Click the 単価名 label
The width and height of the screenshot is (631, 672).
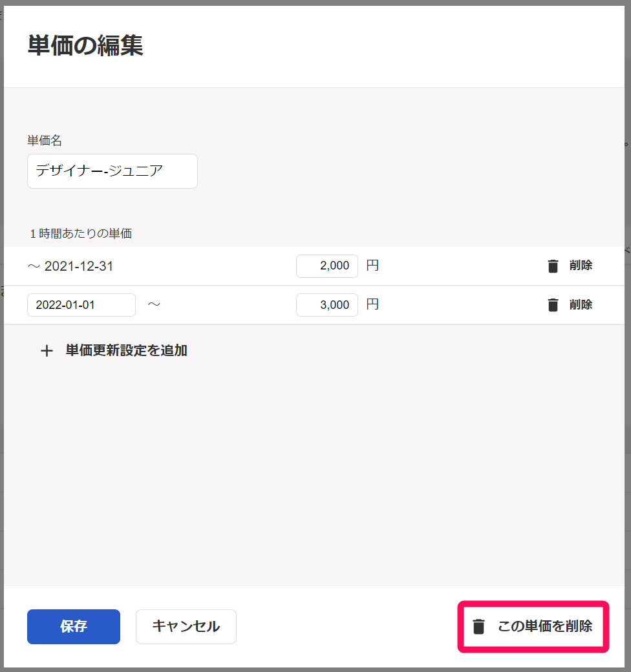click(x=45, y=141)
